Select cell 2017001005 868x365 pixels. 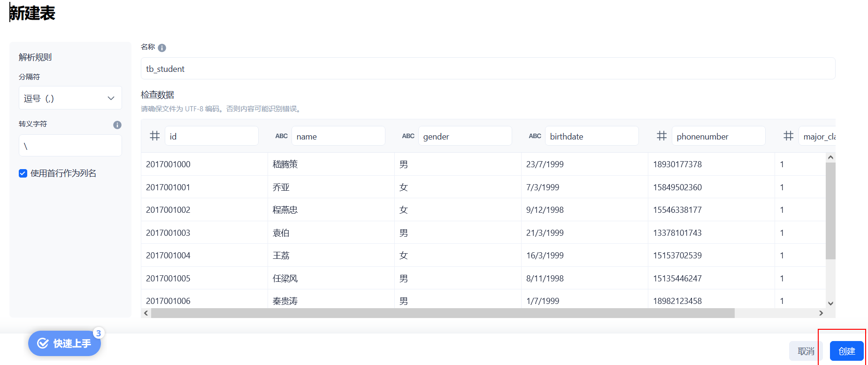[204, 278]
